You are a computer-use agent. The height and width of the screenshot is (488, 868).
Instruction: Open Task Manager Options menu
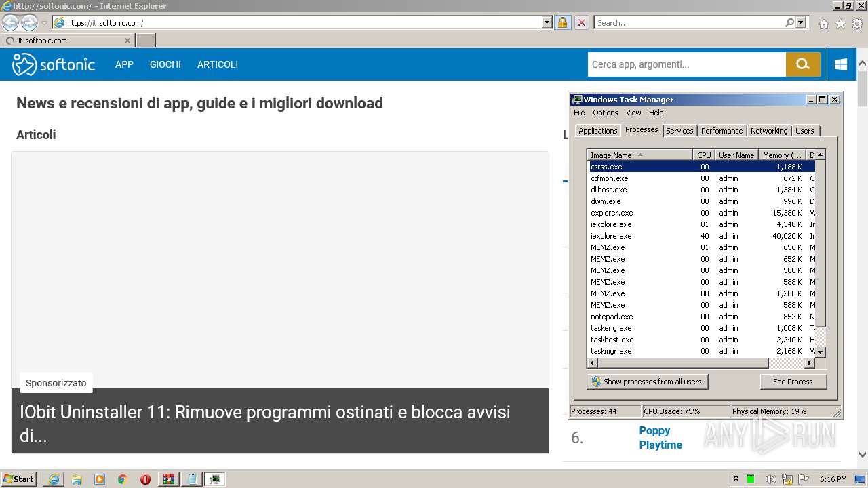[x=606, y=113]
